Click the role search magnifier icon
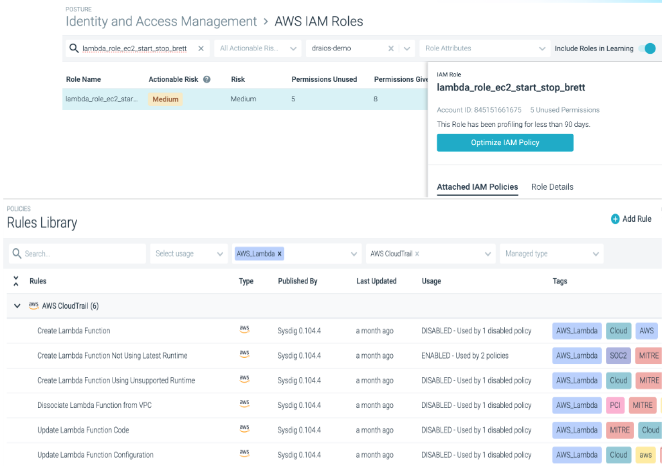 point(74,48)
